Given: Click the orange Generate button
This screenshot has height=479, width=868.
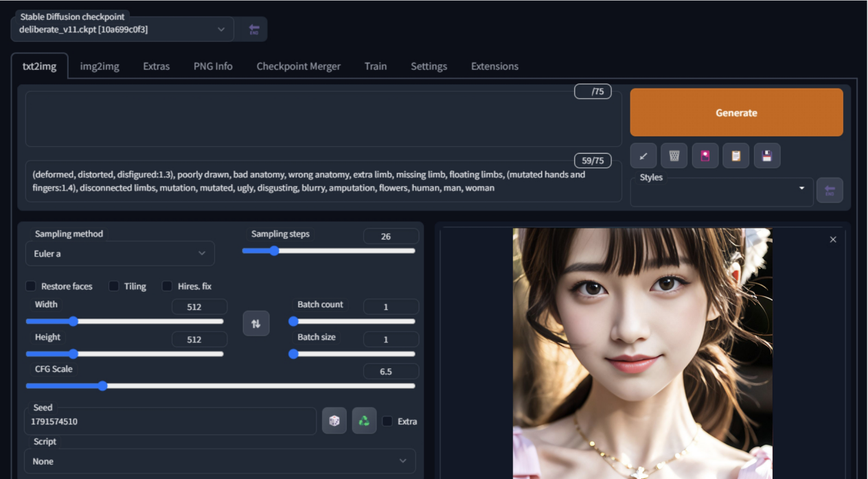Looking at the screenshot, I should (736, 113).
